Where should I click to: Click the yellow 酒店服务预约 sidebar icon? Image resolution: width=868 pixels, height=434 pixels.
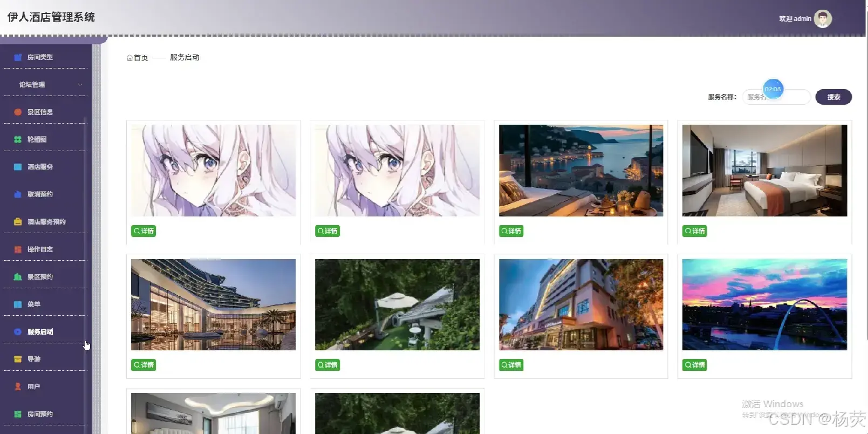click(18, 222)
